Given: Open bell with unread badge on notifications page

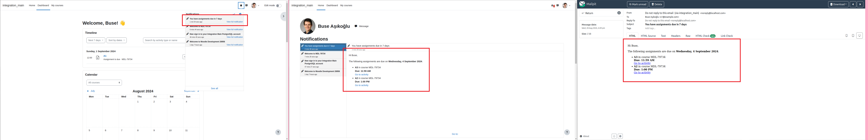Looking at the screenshot, I should click(x=553, y=5).
